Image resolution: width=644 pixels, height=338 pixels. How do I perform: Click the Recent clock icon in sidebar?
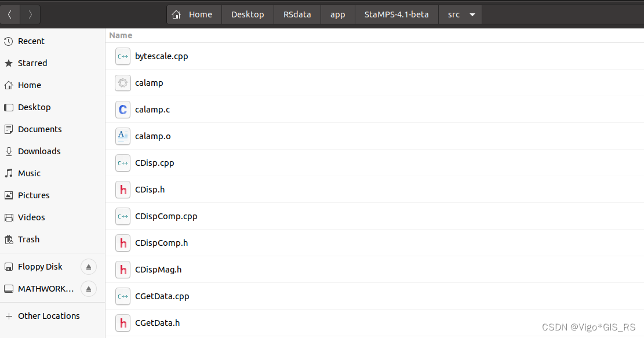point(8,41)
